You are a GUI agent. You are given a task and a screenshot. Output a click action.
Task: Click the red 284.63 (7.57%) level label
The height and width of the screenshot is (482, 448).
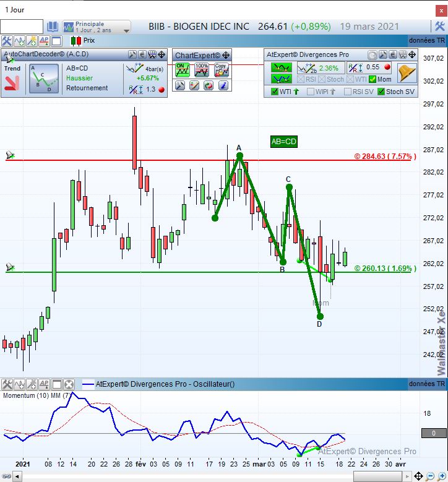386,156
